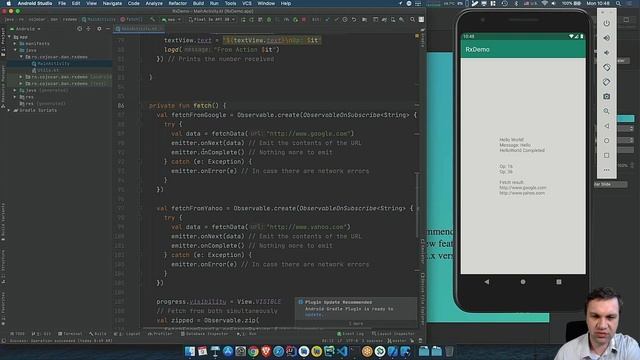Screen dimensions: 640x360
Task: Open the Logcat tool window
Action: pyautogui.click(x=127, y=334)
